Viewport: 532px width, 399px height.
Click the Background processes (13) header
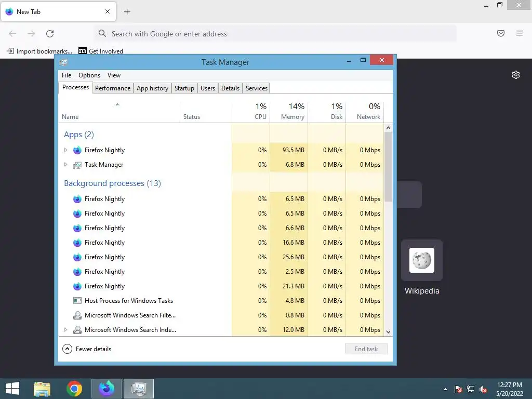112,183
